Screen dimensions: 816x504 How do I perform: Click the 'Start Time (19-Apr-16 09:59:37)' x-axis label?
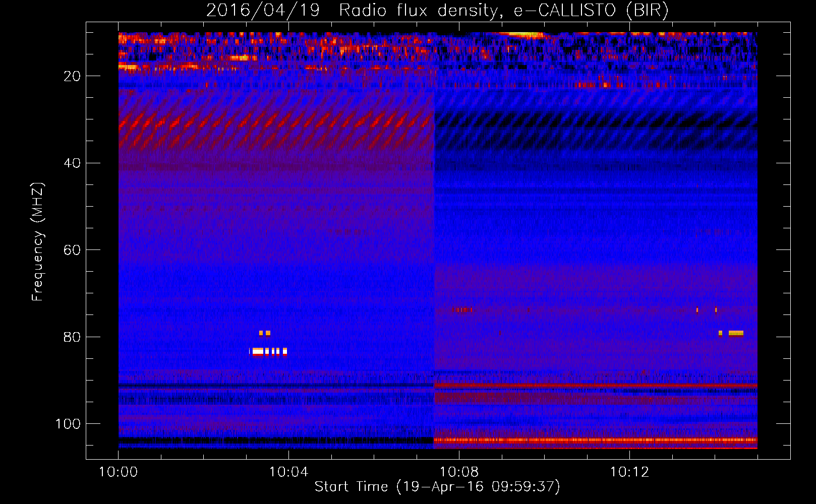(437, 487)
